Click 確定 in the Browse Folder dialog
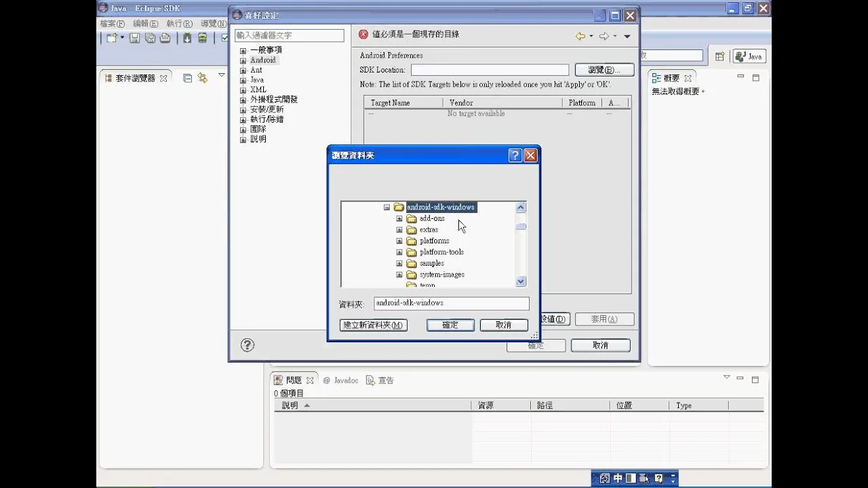The image size is (868, 488). tap(450, 325)
